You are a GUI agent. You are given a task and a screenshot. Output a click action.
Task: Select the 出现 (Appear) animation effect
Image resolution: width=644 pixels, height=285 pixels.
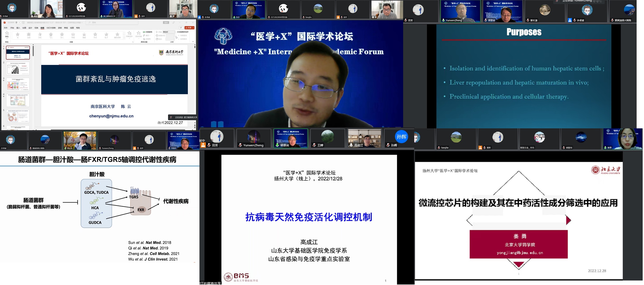coord(29,35)
